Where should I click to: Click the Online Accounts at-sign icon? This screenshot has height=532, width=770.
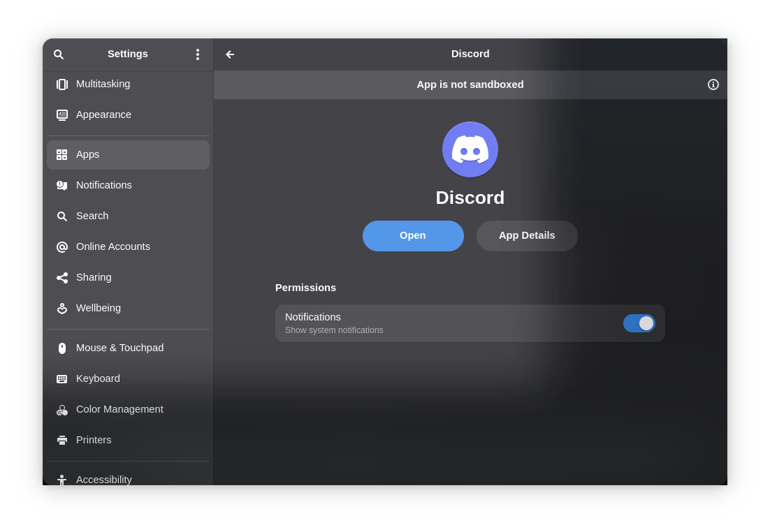(x=62, y=247)
